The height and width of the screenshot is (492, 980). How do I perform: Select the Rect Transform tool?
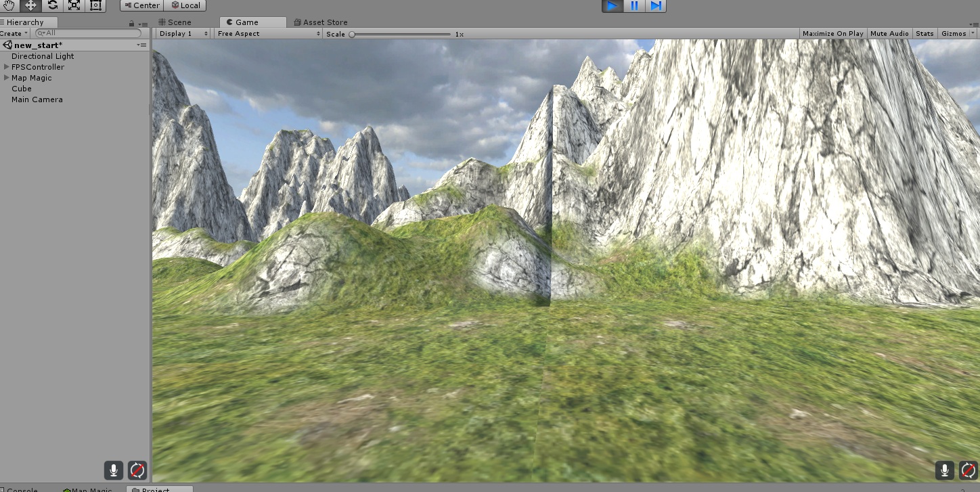tap(95, 5)
